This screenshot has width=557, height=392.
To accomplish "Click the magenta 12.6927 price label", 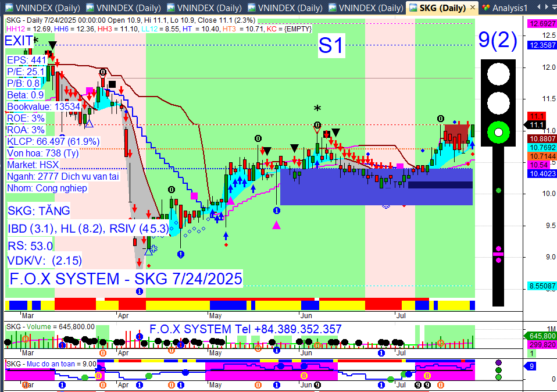I will [542, 24].
